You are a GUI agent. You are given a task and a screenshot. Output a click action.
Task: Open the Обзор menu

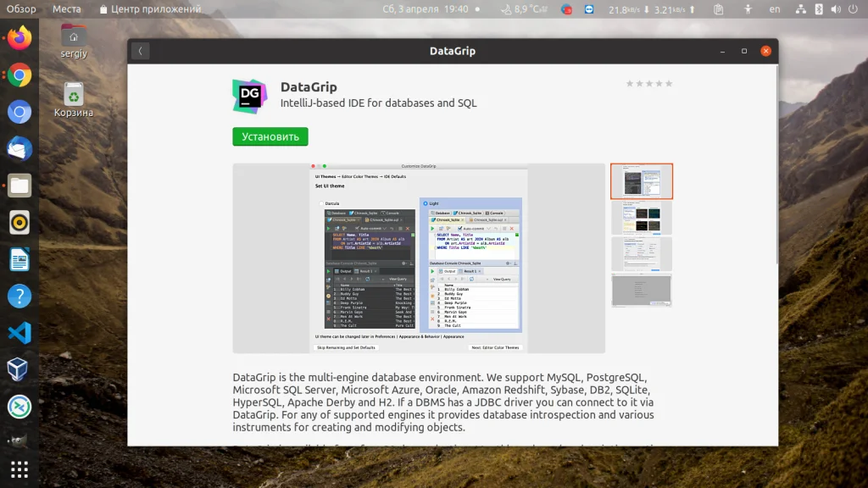(x=20, y=8)
